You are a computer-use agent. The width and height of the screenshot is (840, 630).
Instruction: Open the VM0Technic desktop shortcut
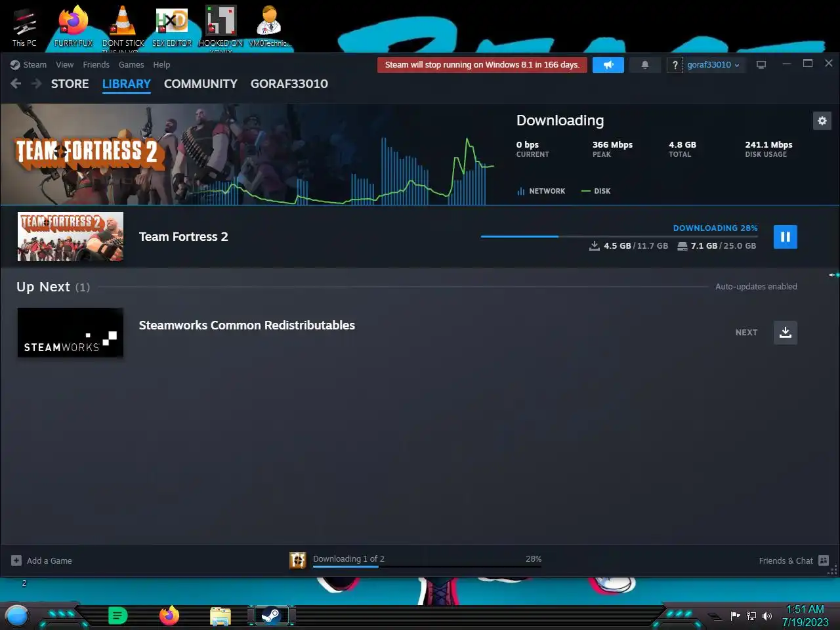[x=269, y=27]
